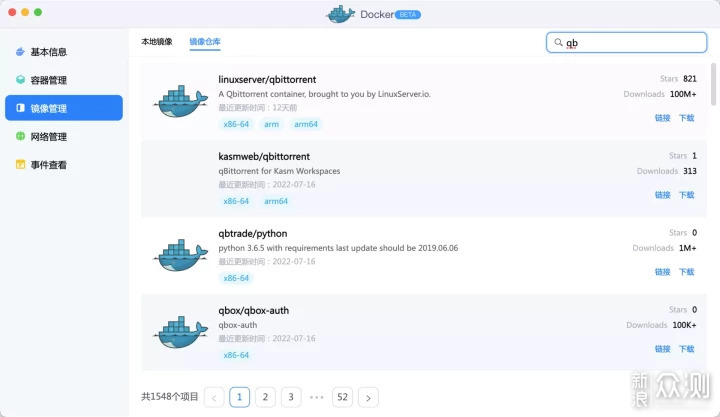Click the arm64 tag under kasmweb/qbittorrent
This screenshot has width=720, height=417.
click(276, 201)
